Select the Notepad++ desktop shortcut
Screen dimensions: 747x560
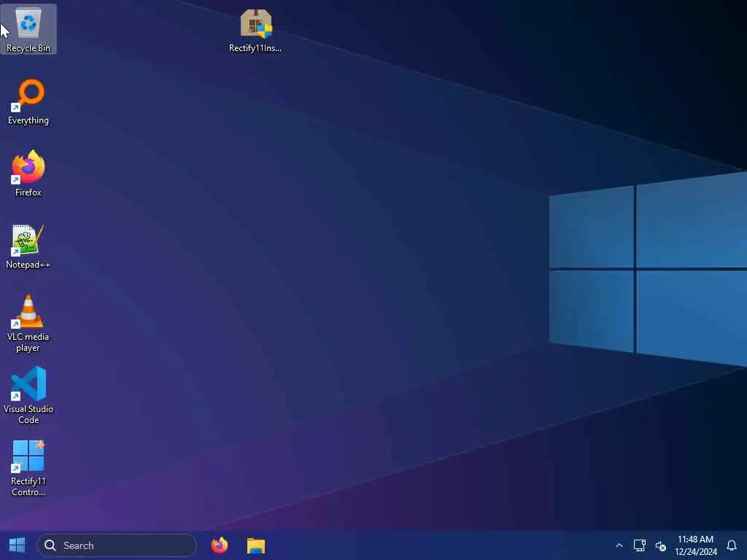(28, 246)
